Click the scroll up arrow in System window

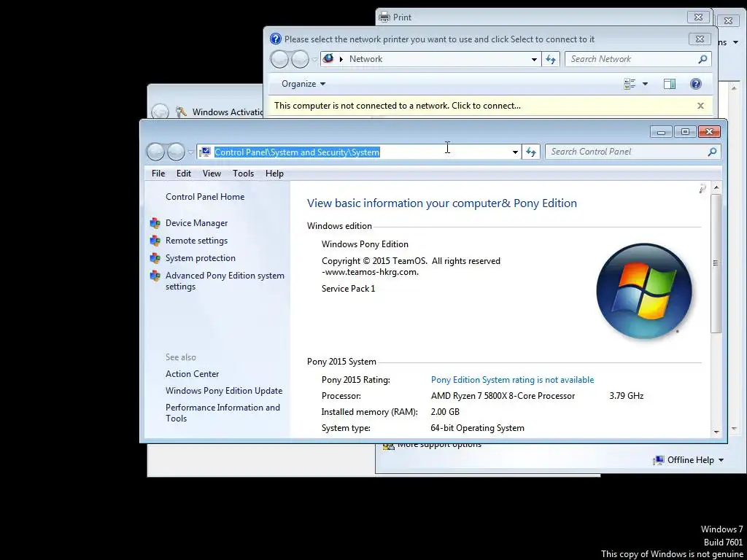(716, 187)
